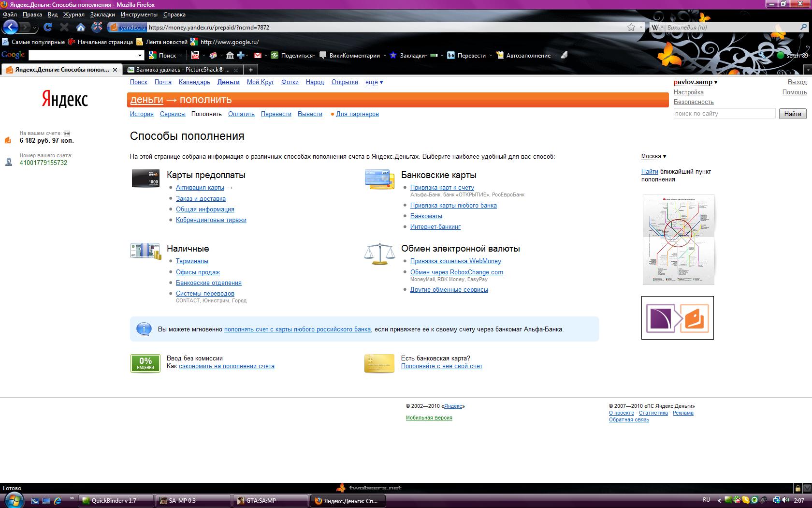Open the Москва city selector
812x508 pixels.
[654, 156]
